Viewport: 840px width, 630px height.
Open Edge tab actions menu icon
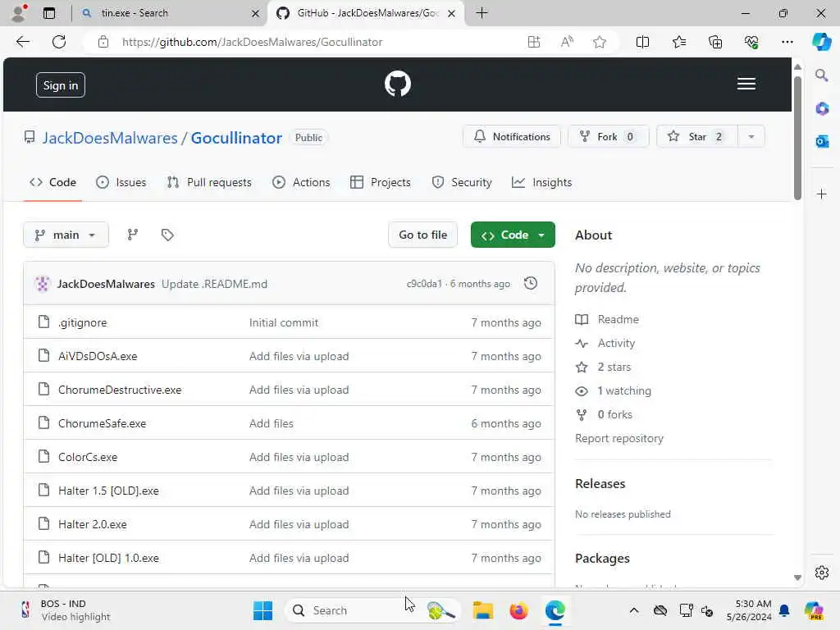pos(48,13)
